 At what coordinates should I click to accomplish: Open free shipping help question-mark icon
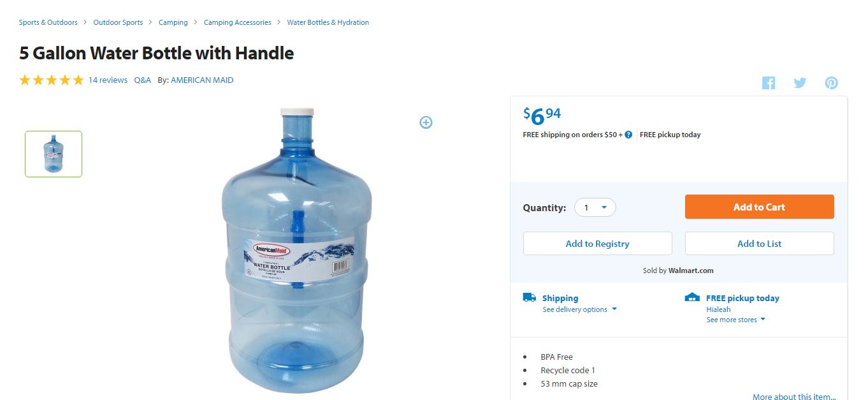[x=628, y=135]
